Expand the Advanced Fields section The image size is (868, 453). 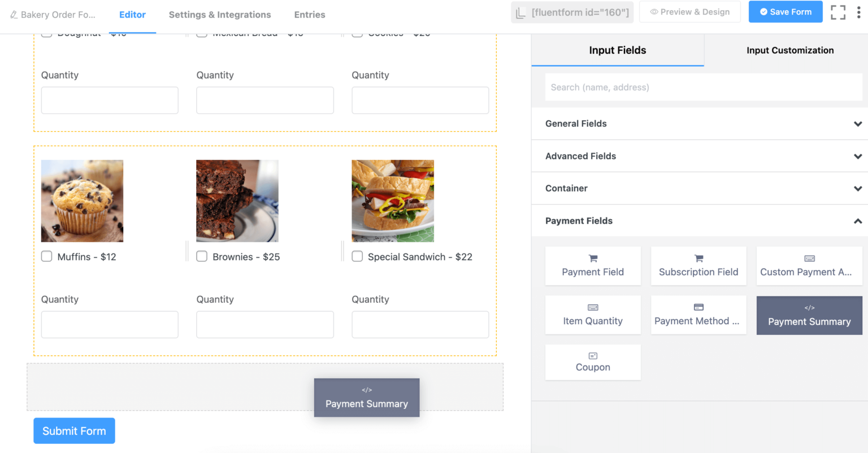pos(700,156)
